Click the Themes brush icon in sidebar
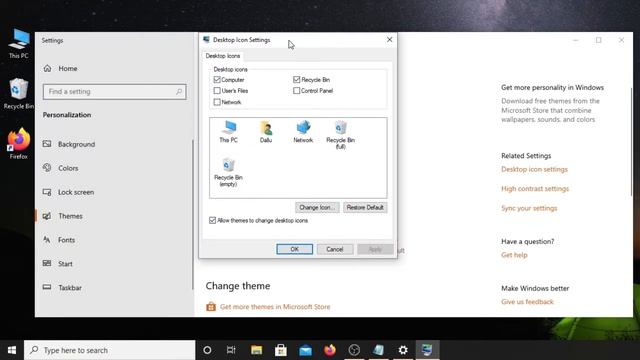This screenshot has height=360, width=640. pos(47,216)
